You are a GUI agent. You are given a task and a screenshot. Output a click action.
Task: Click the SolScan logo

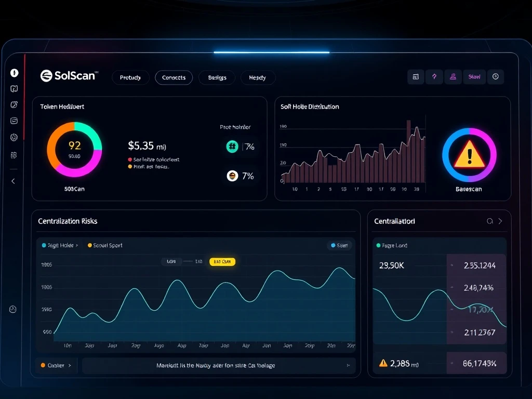(x=69, y=76)
